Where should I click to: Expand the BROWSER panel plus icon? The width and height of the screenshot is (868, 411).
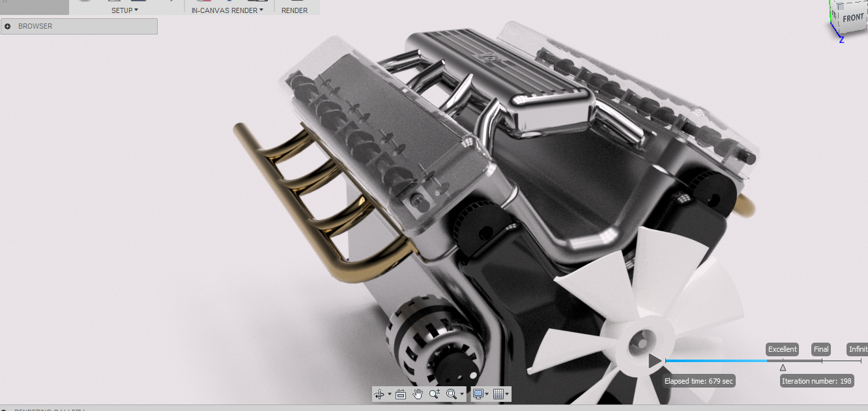point(8,27)
